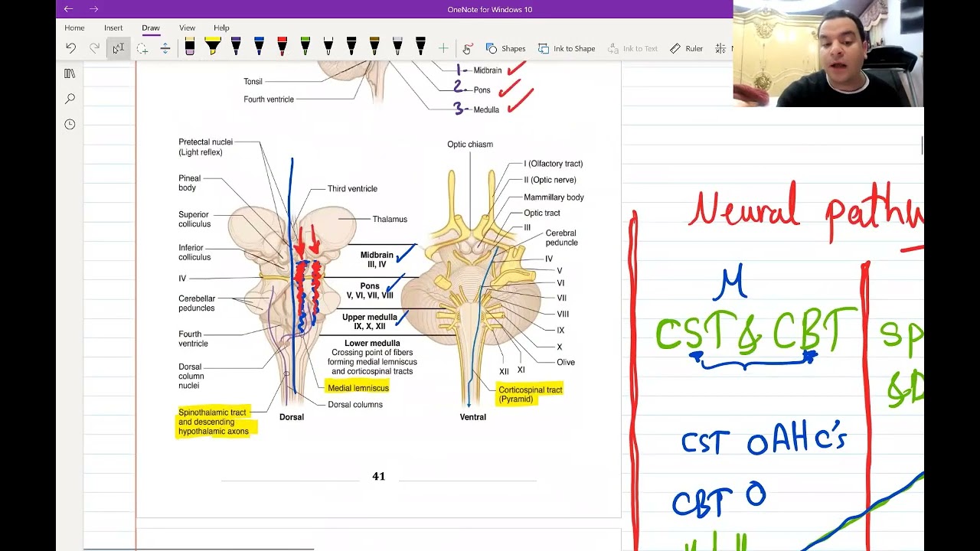Click the "Third ventricle" label
Viewport: 980px width, 551px height.
pos(352,188)
